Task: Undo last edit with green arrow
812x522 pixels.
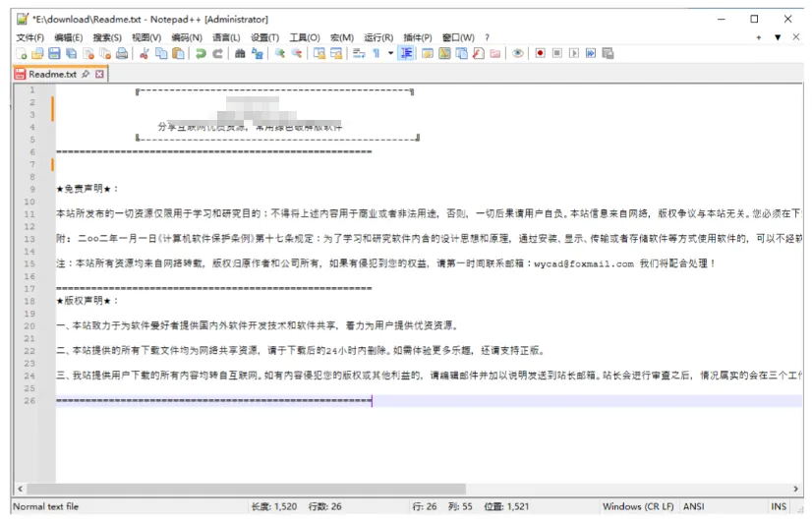Action: coord(201,53)
